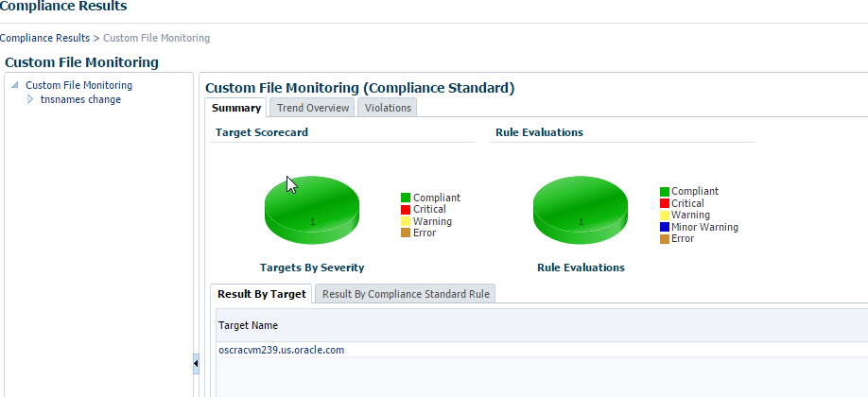Click blue Minor Warning legend swatch
Screen dimensions: 868x397
[x=665, y=227]
